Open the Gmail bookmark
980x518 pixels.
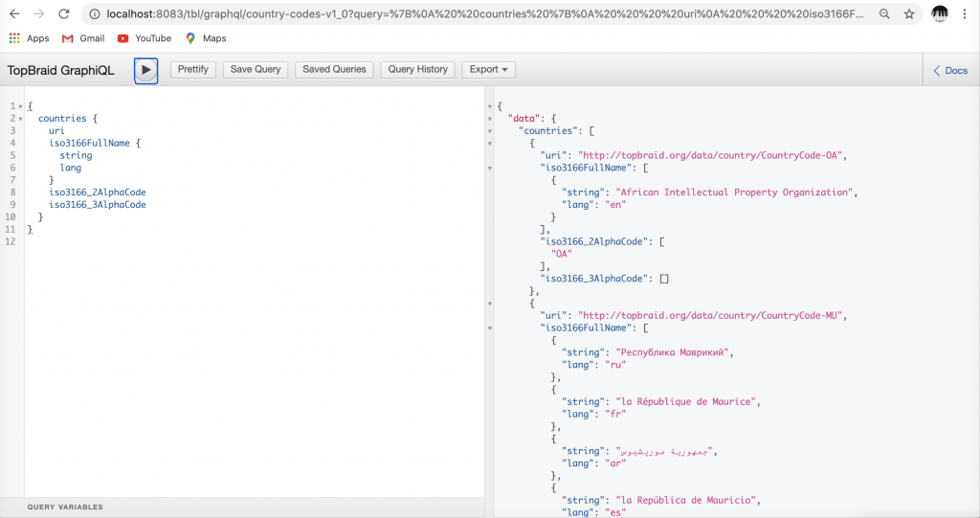tap(83, 38)
